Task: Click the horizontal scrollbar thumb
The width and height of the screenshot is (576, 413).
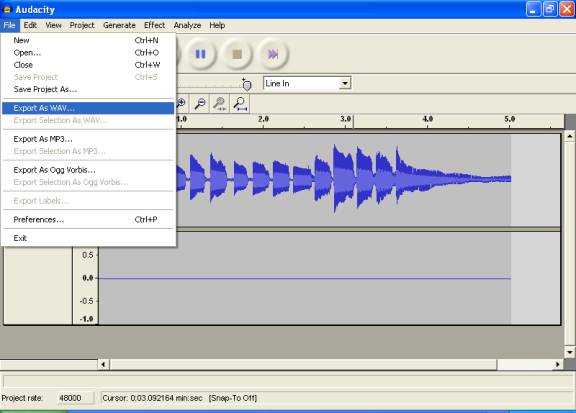Action: coord(303,364)
